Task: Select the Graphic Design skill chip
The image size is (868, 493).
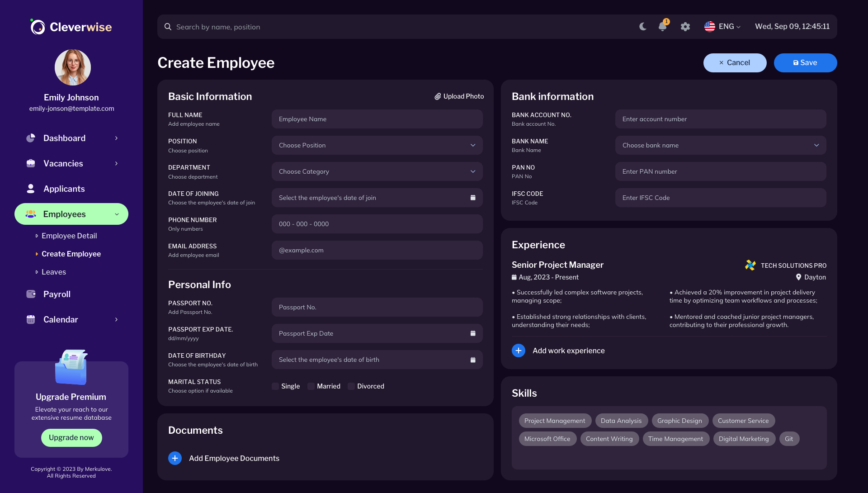Action: pyautogui.click(x=680, y=421)
